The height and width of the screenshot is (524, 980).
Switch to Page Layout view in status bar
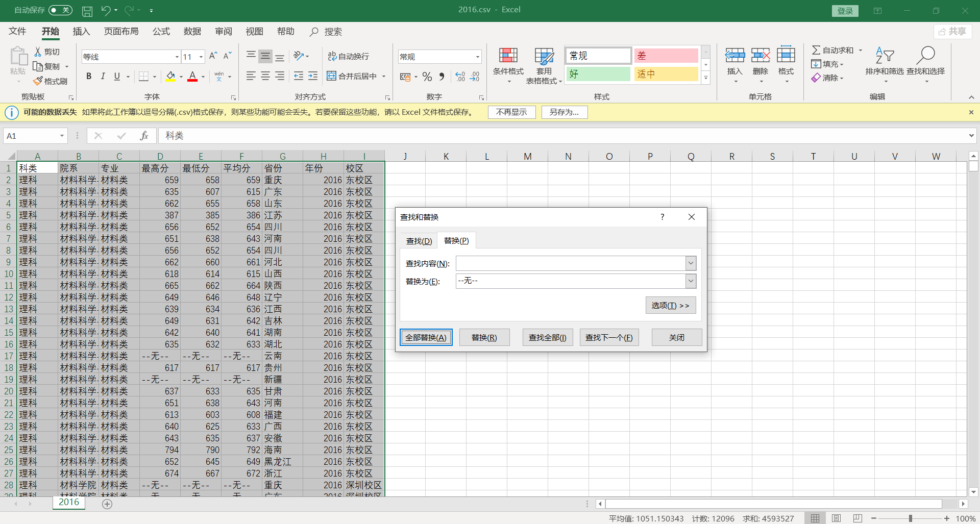pyautogui.click(x=836, y=518)
